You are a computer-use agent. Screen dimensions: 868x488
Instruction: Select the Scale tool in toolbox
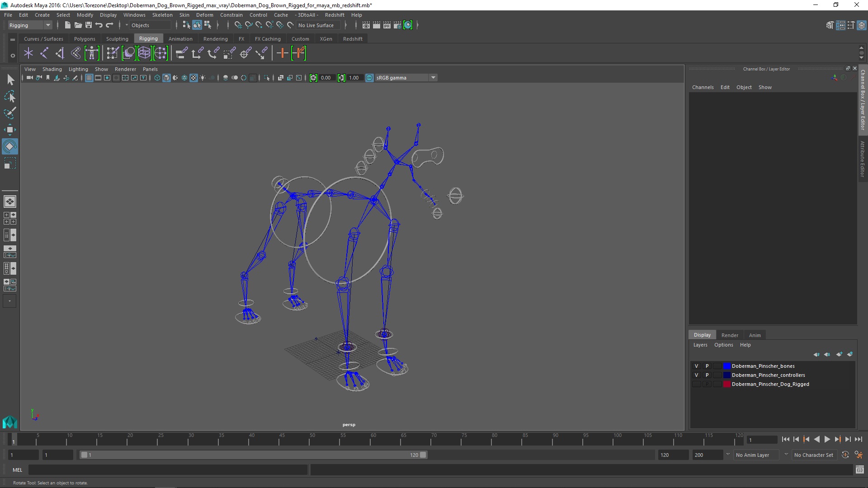coord(9,163)
